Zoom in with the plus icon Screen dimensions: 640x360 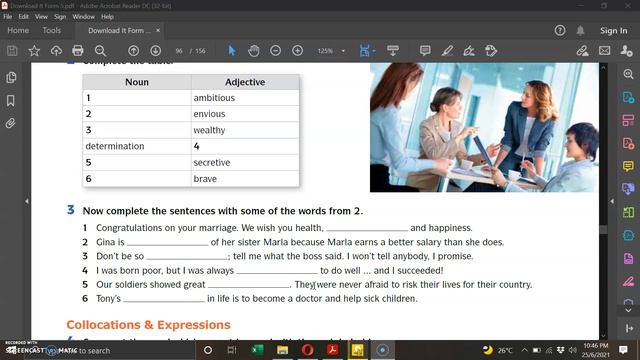[298, 51]
